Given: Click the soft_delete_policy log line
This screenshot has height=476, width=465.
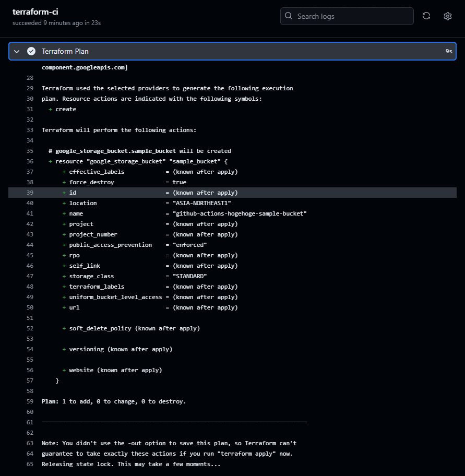Looking at the screenshot, I should (x=131, y=328).
